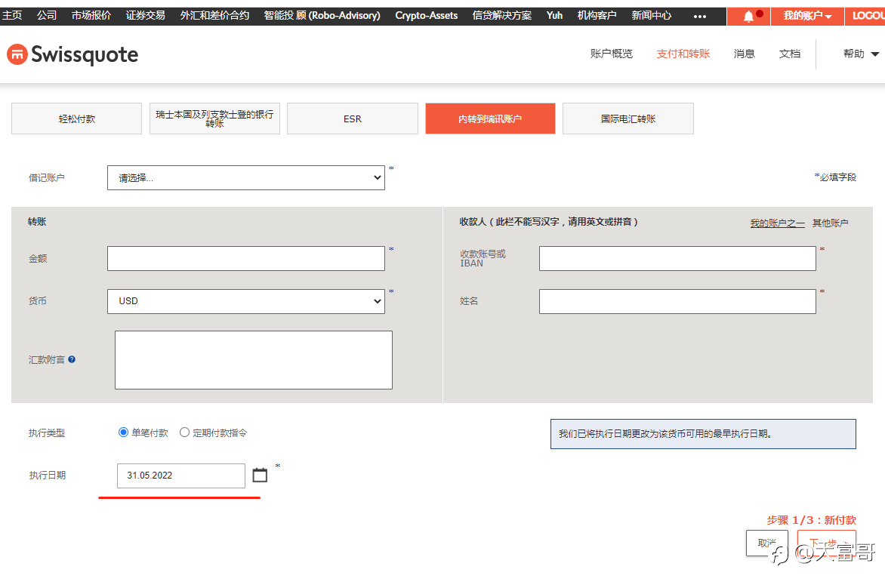The height and width of the screenshot is (588, 885).
Task: Click 我的账户之一 recipient link
Action: (777, 223)
